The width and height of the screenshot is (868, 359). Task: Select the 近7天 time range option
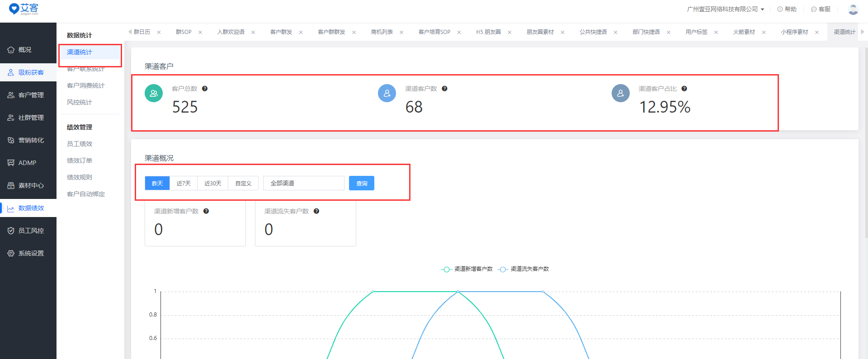tap(184, 183)
